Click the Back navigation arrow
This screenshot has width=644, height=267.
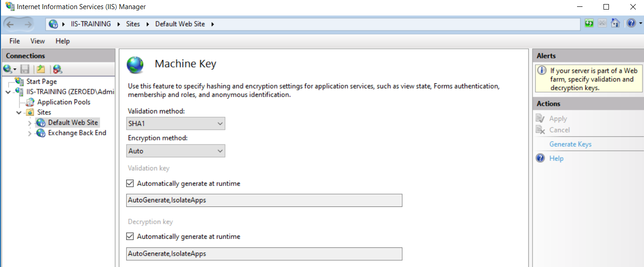(10, 24)
